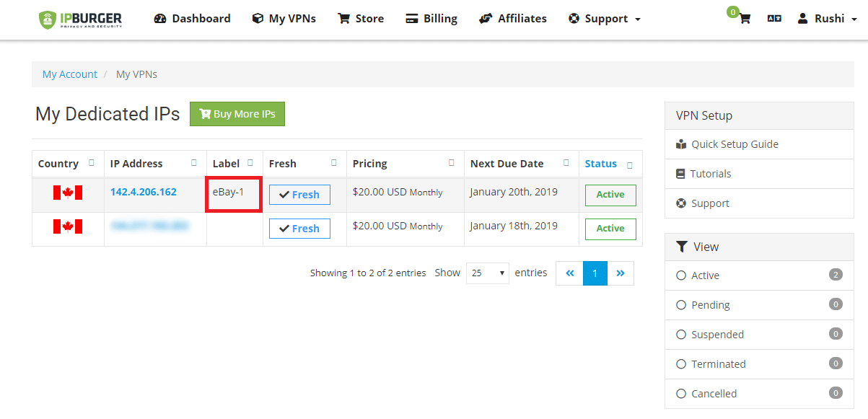This screenshot has height=419, width=868.
Task: Open the entries per page dropdown
Action: (488, 273)
